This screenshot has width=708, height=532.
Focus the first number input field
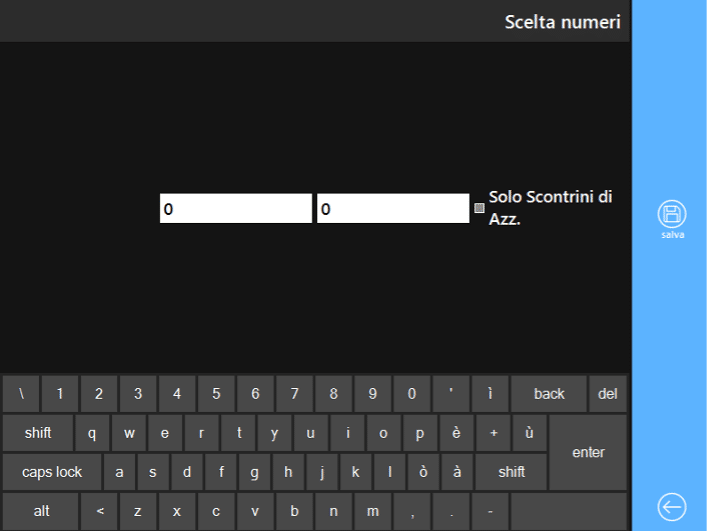click(236, 208)
